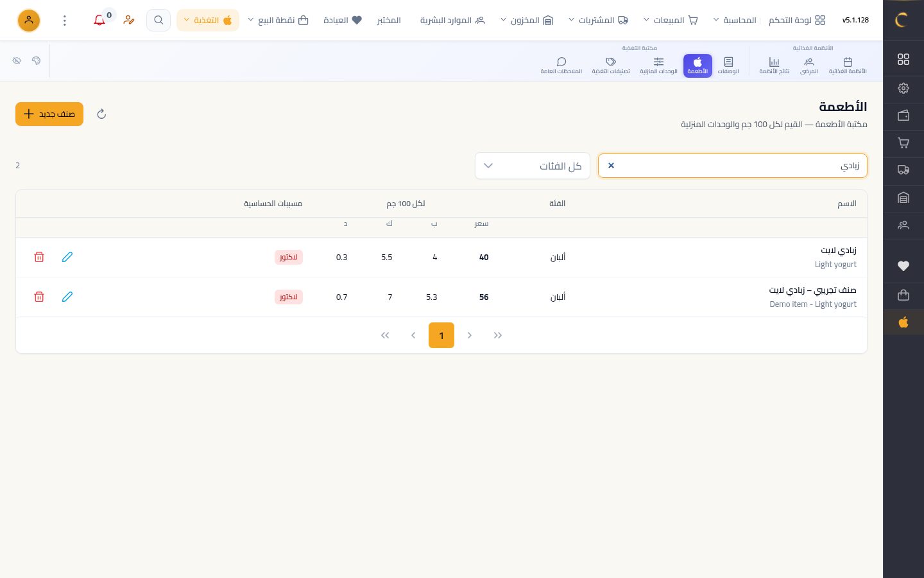924x578 pixels.
Task: Open the three-dot more options menu
Action: 65,21
